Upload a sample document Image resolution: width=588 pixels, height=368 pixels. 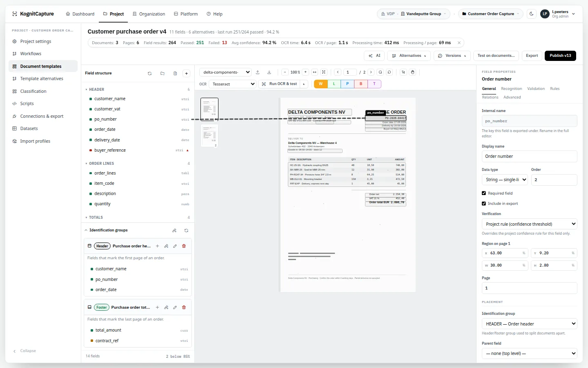click(258, 72)
